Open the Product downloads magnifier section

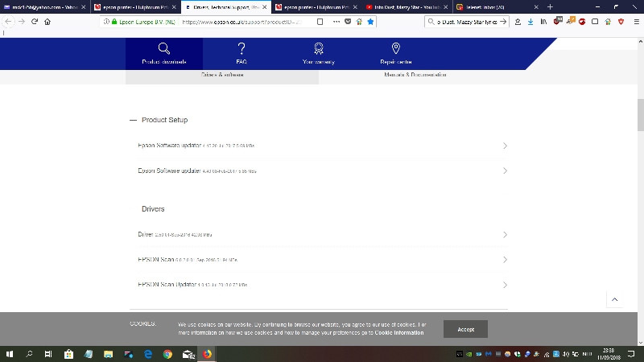tap(164, 54)
